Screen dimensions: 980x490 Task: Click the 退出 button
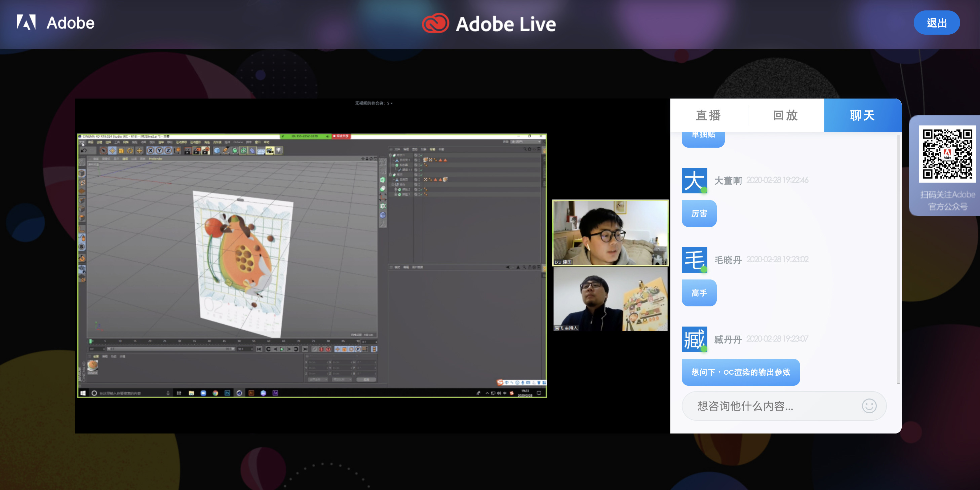pyautogui.click(x=936, y=23)
